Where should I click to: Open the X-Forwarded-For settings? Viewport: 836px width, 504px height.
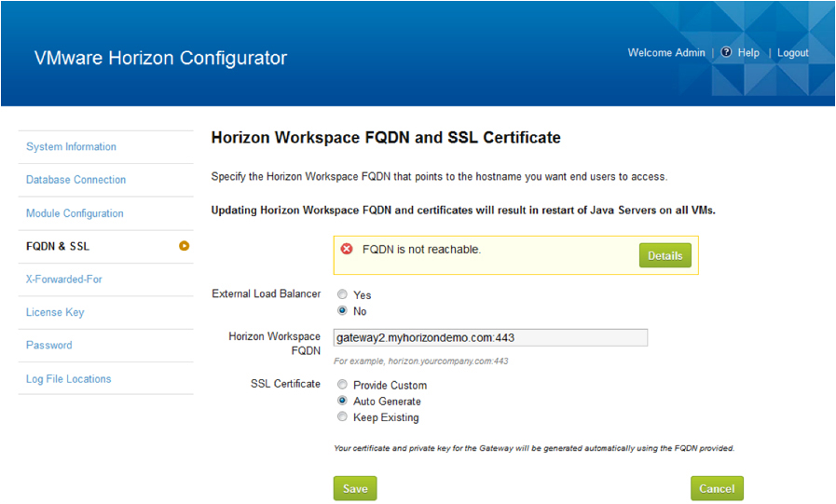[x=64, y=279]
